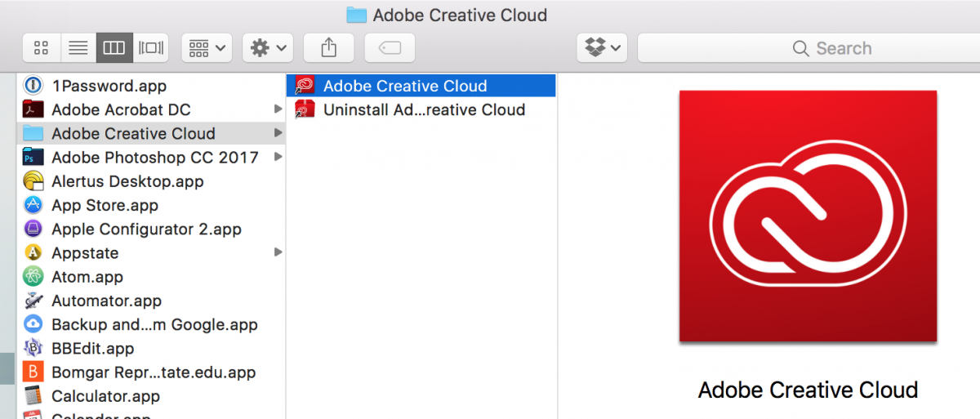The height and width of the screenshot is (419, 980).
Task: Click the large Adobe Creative Cloud preview image
Action: coord(808,216)
